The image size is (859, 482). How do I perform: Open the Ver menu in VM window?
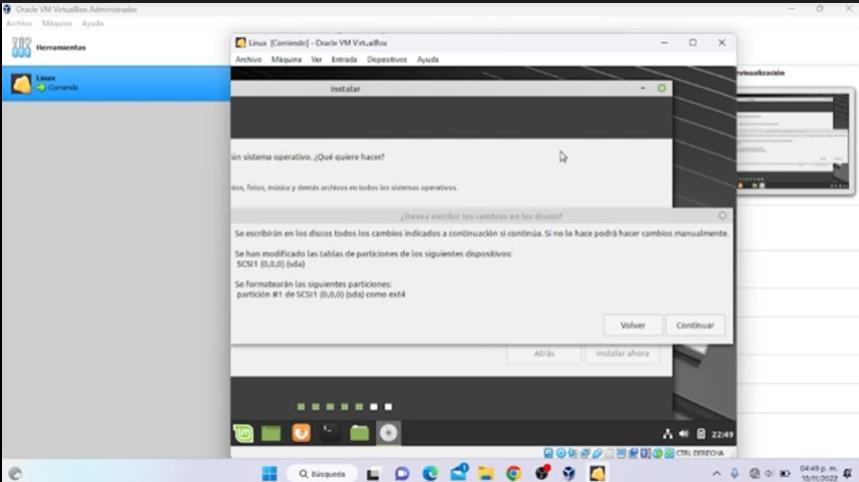[x=317, y=59]
